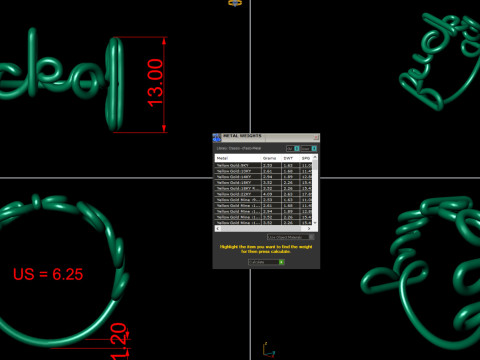Click the rightmost cyan button in the dialog header
The image size is (480, 360).
(314, 148)
